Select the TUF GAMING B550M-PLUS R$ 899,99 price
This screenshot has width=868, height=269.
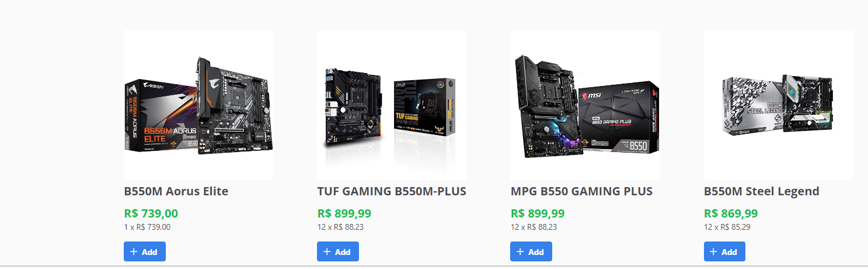coord(344,213)
